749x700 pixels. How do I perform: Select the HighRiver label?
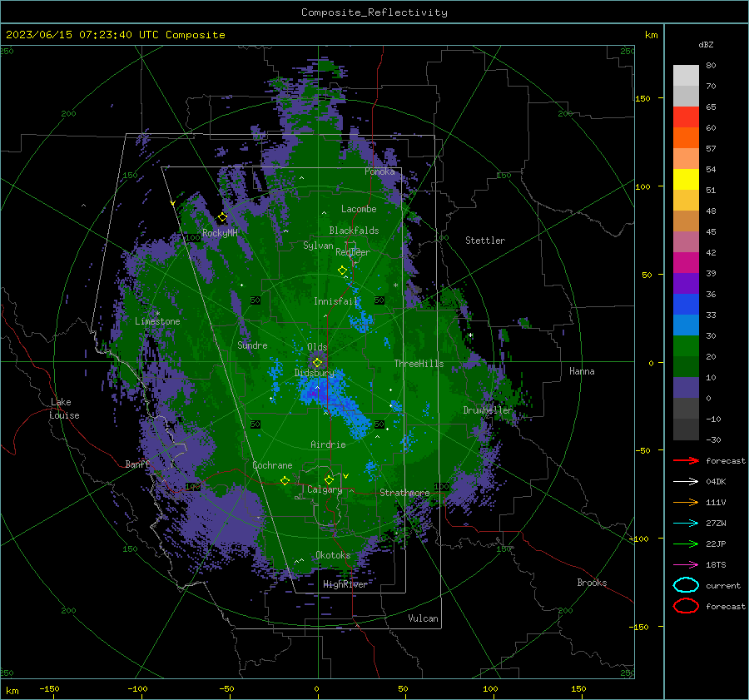(x=345, y=584)
